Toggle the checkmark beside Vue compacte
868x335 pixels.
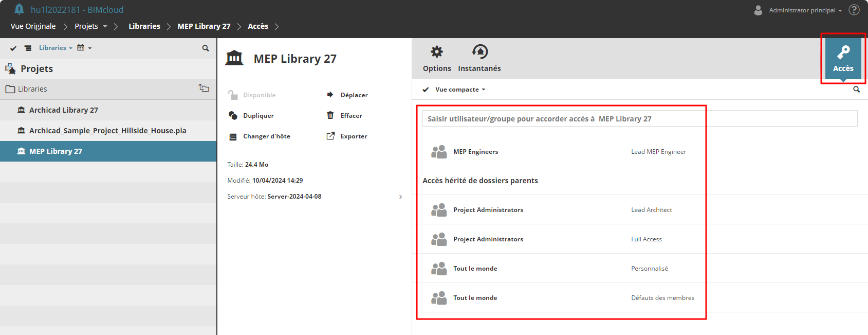(x=426, y=90)
